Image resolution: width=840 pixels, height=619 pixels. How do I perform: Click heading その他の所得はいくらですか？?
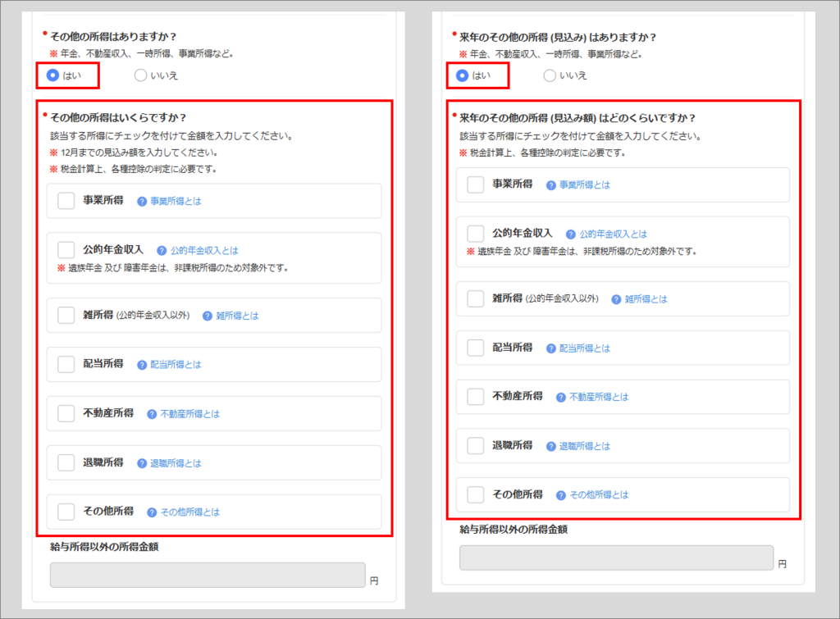(118, 118)
